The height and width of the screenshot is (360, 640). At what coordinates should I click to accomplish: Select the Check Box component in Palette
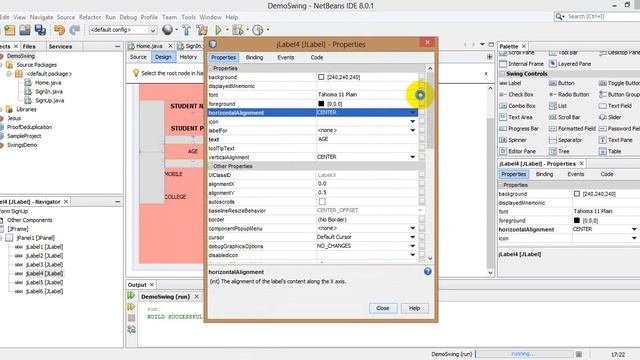[516, 94]
